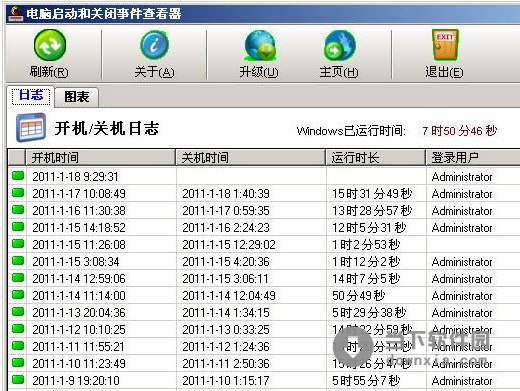Click green status icon of row 2011-1-12 10:10:25

click(18, 329)
